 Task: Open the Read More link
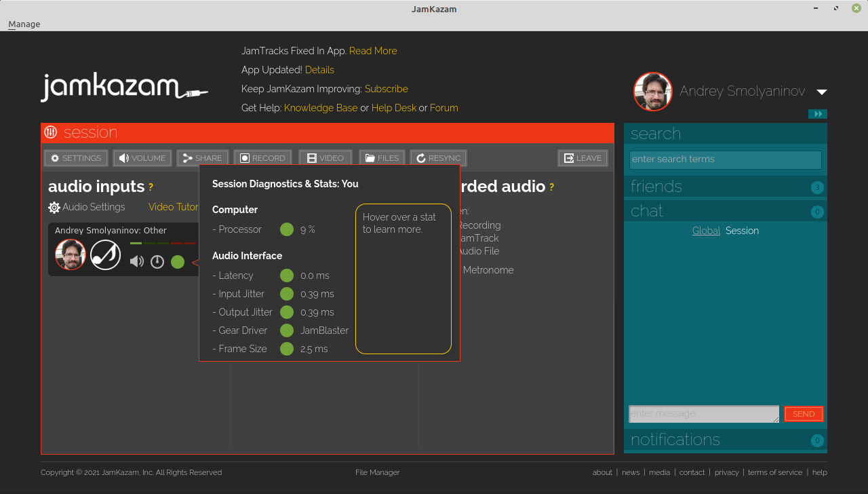(x=373, y=51)
